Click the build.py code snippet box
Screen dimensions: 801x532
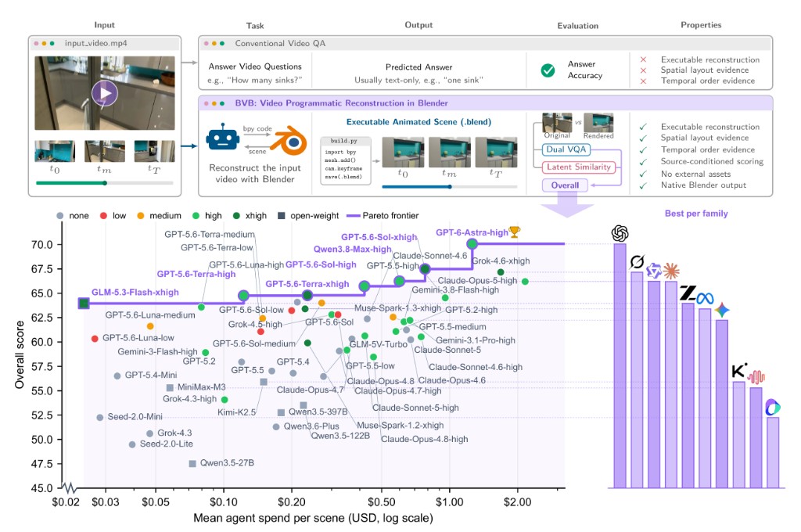(346, 160)
